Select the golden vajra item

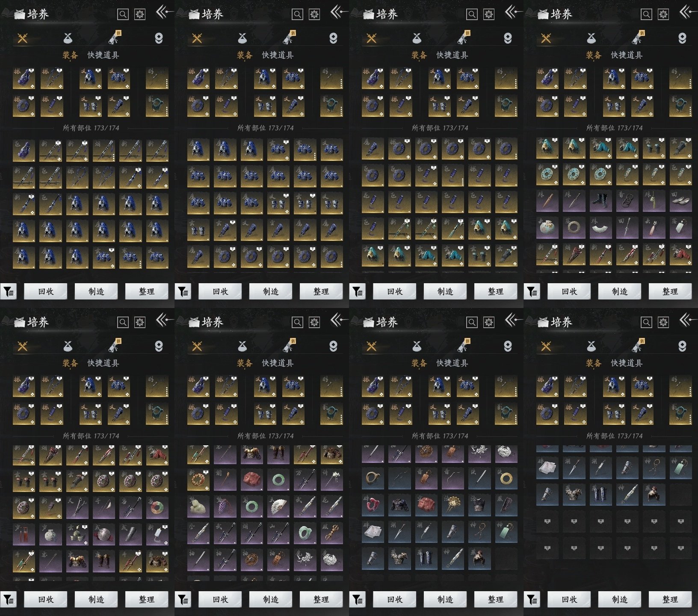331,533
